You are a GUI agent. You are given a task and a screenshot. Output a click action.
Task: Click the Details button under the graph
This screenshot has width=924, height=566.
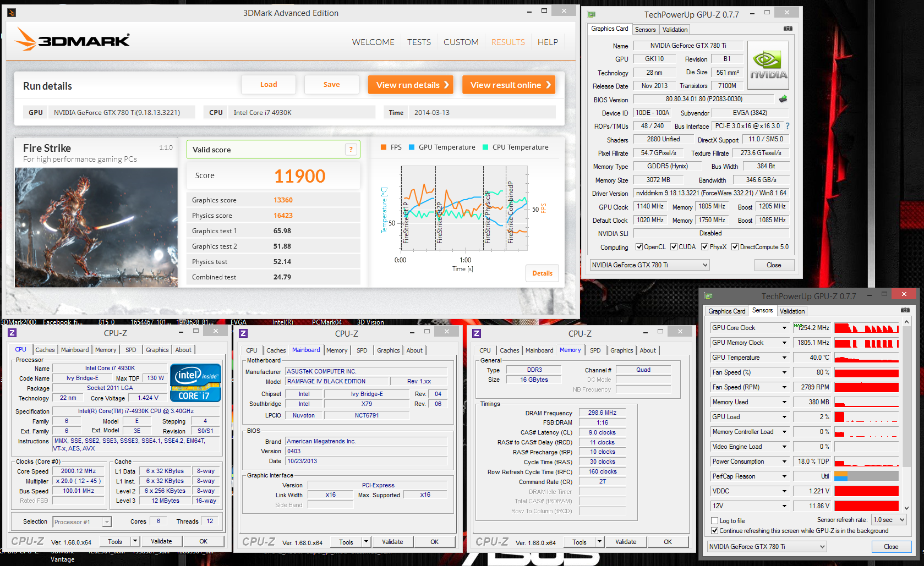click(x=542, y=273)
